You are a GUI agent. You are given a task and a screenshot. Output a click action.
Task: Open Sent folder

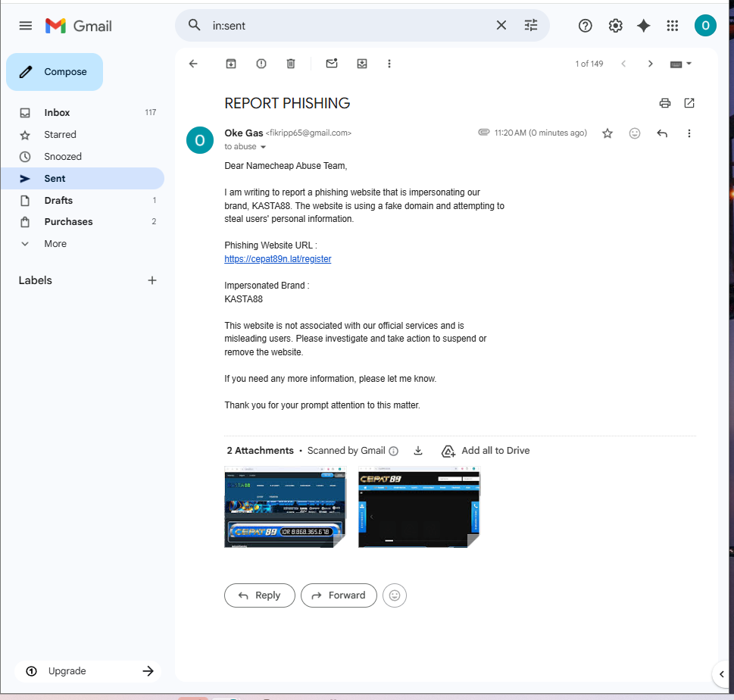[83, 178]
